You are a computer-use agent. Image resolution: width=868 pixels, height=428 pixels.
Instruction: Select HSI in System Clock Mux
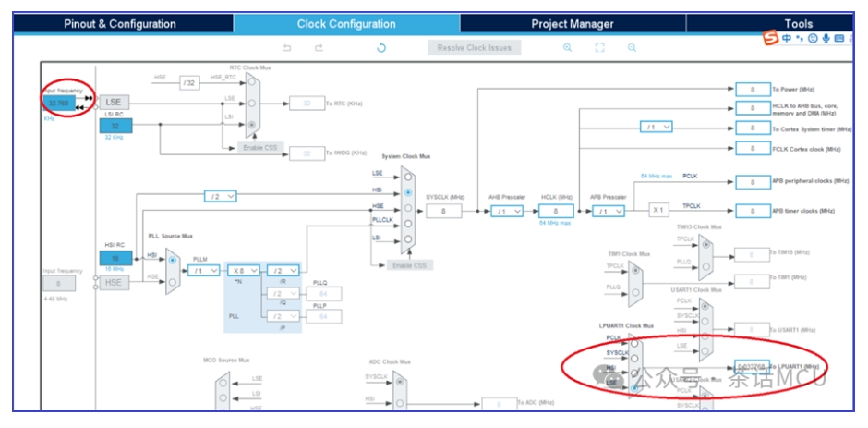[407, 192]
